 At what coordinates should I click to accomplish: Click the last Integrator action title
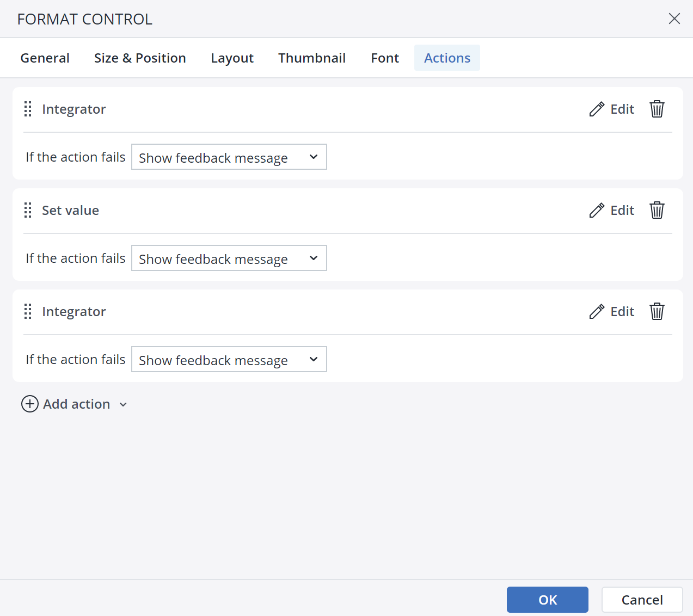pos(74,312)
